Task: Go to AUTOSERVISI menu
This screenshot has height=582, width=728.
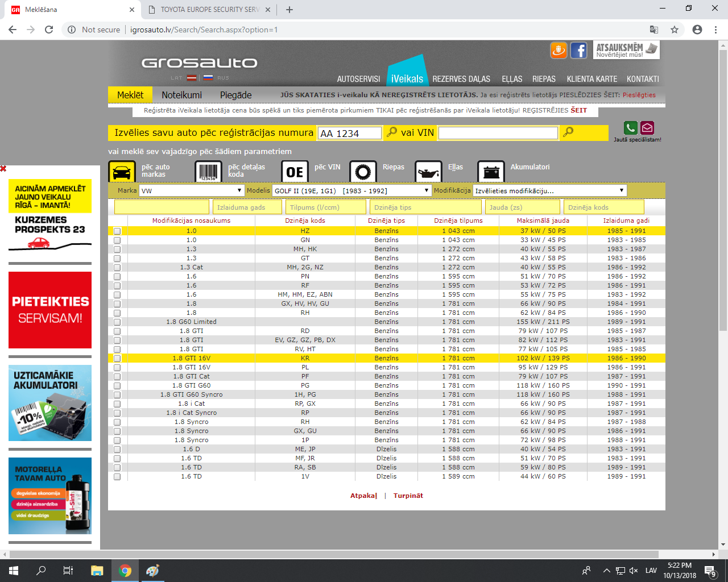Action: point(358,79)
